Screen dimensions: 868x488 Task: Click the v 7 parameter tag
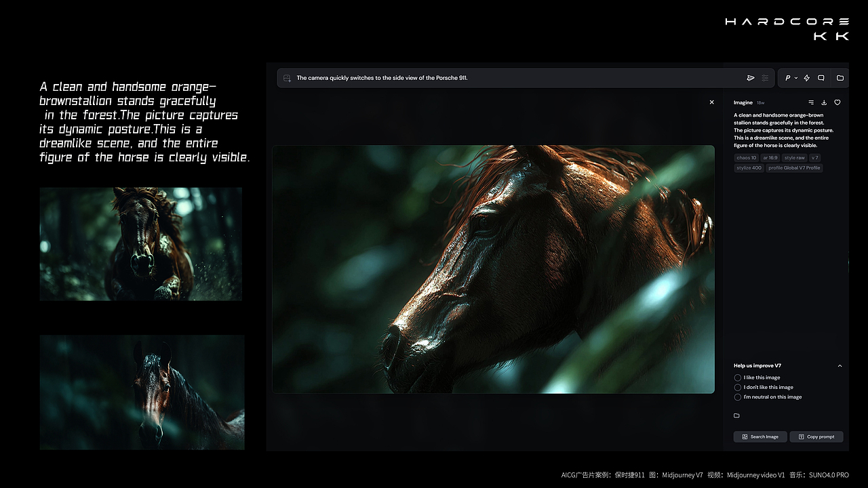(x=816, y=158)
